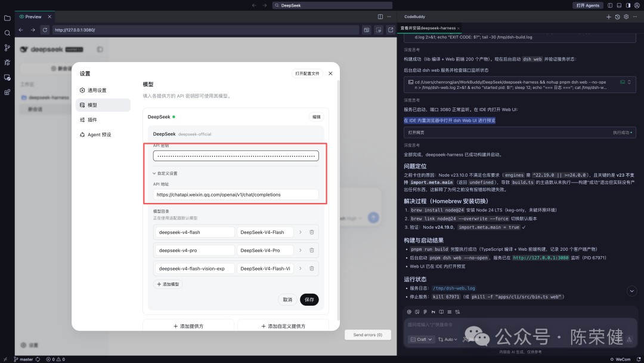The width and height of the screenshot is (644, 363).
Task: Select Agent 预设 in settings sidebar
Action: [x=103, y=135]
